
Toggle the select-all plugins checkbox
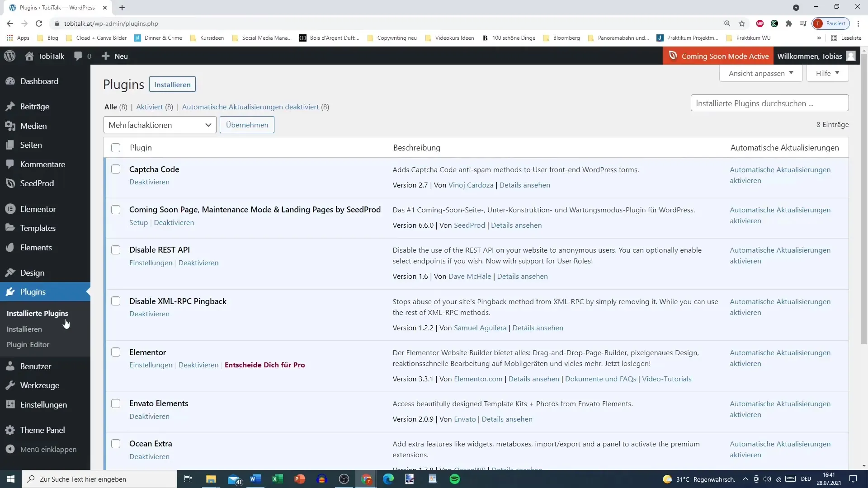(x=115, y=148)
